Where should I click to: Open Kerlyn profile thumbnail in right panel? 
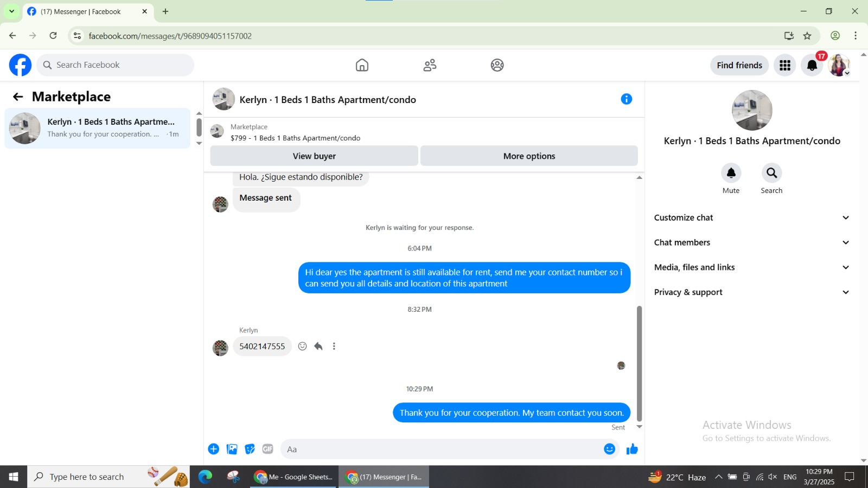(752, 111)
